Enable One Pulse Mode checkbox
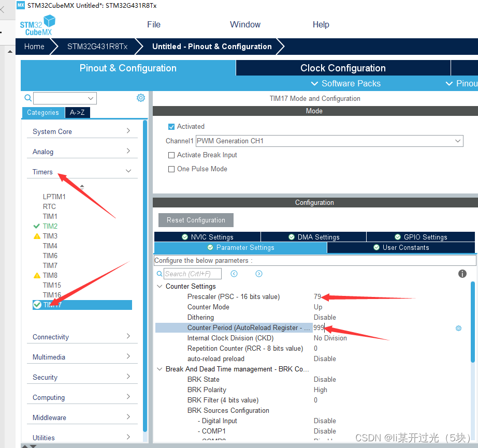Viewport: 478px width, 448px height. click(x=171, y=169)
